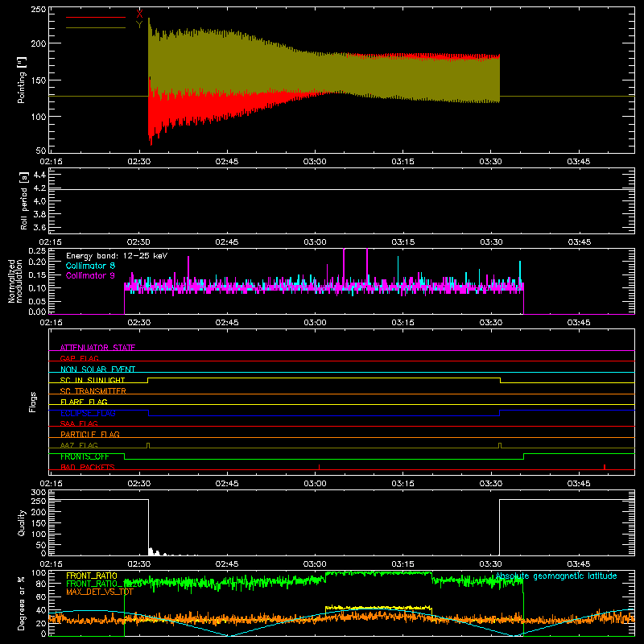The height and width of the screenshot is (644, 644).
Task: Click the blue ECLIPSE_FLAG label
Action: pyautogui.click(x=88, y=413)
